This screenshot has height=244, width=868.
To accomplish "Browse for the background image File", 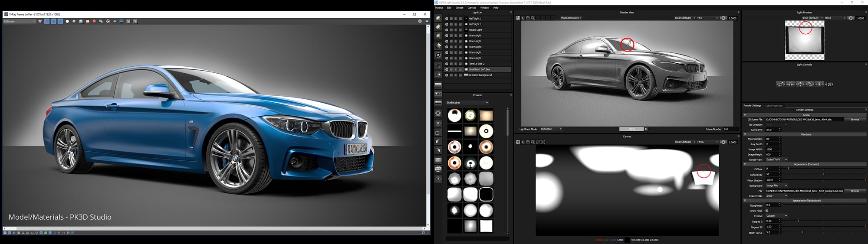I will (855, 191).
